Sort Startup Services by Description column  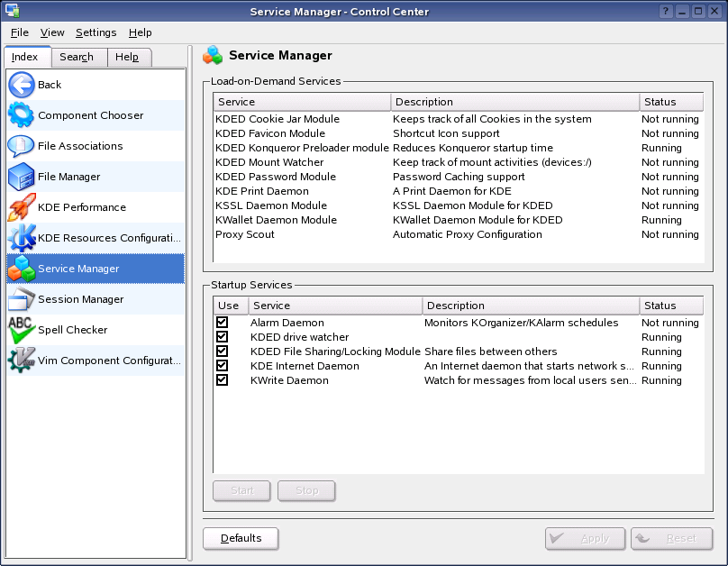(x=532, y=306)
